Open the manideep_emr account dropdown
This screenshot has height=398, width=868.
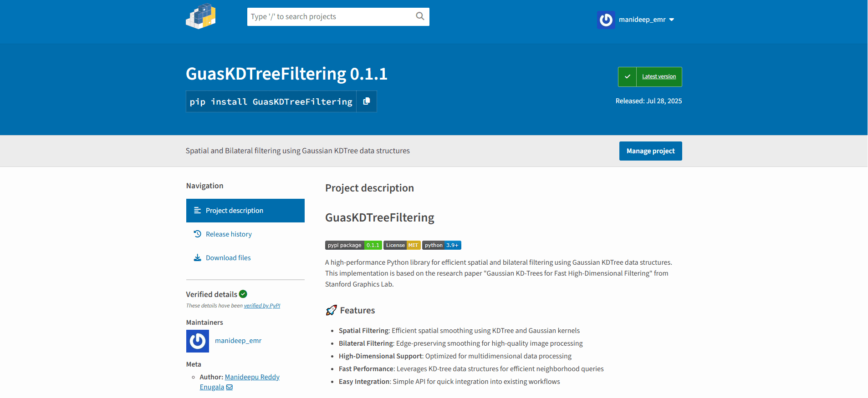click(671, 20)
